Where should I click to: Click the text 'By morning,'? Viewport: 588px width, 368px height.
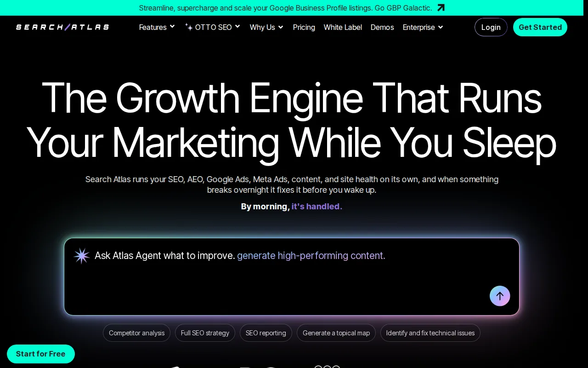click(265, 207)
